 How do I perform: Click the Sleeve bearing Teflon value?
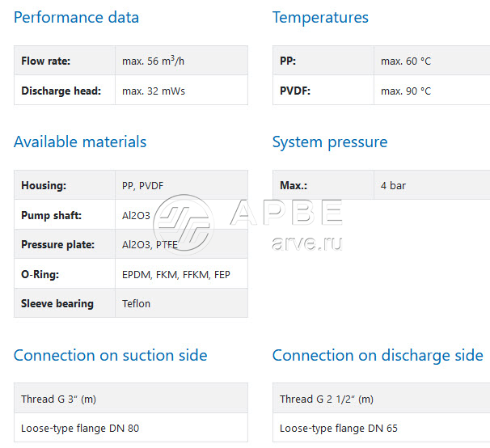(136, 303)
